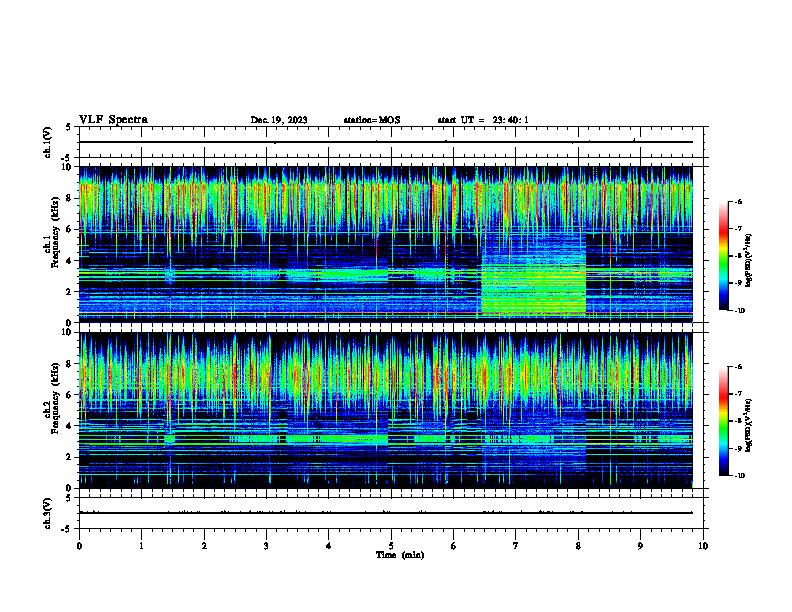Click time axis tick label "1"

(141, 546)
